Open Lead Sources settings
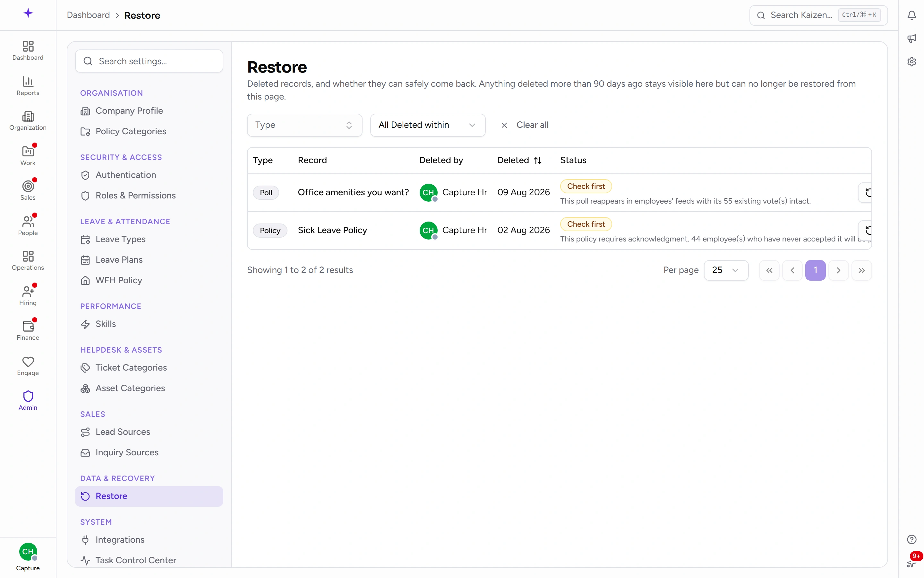The width and height of the screenshot is (924, 578). [149, 432]
